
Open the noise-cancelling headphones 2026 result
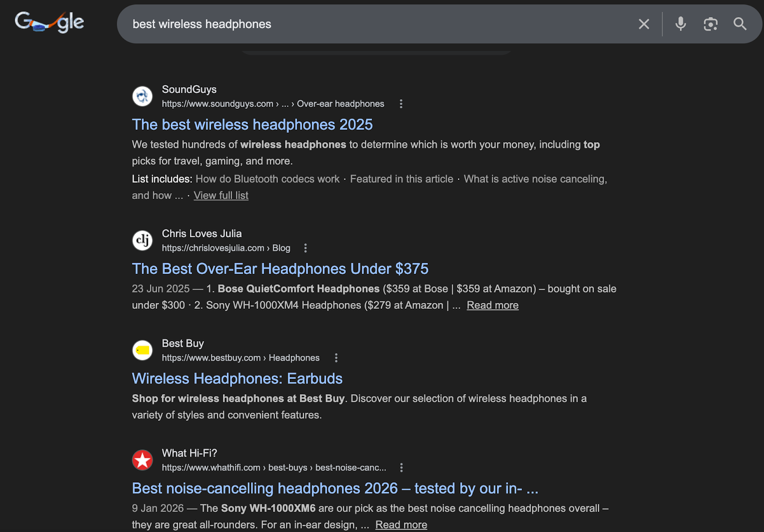click(335, 489)
